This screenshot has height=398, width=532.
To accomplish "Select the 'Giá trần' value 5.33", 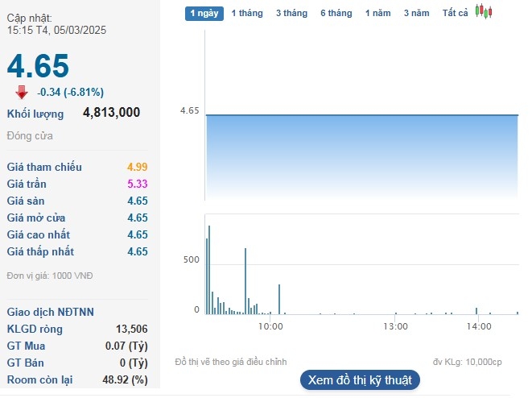I will pyautogui.click(x=138, y=184).
